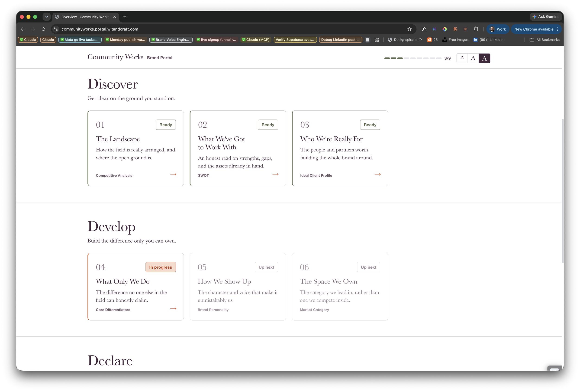Open the Claude (MCP) tab group
Viewport: 580px width, 392px height.
click(x=256, y=40)
